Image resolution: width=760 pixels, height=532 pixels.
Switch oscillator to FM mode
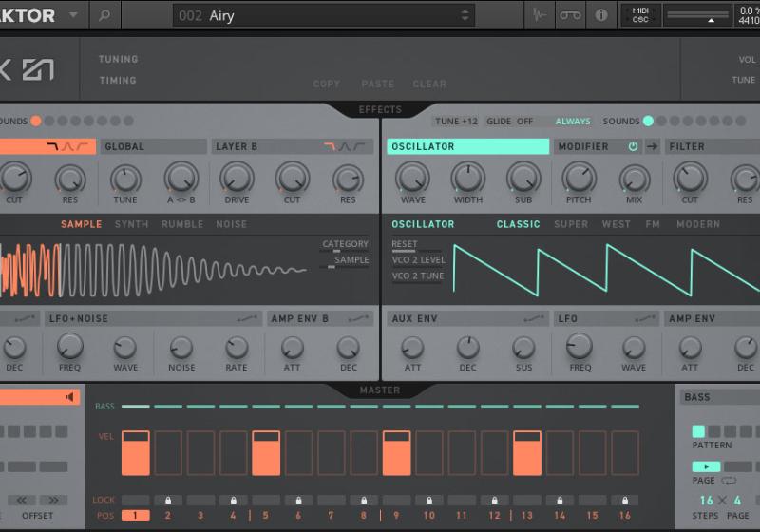[653, 224]
